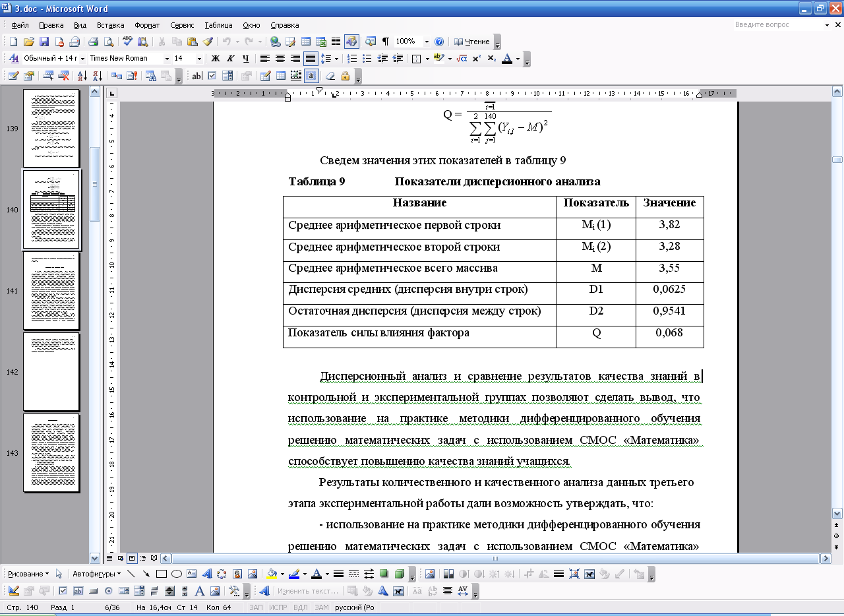
Task: Open print preview
Action: pos(109,41)
